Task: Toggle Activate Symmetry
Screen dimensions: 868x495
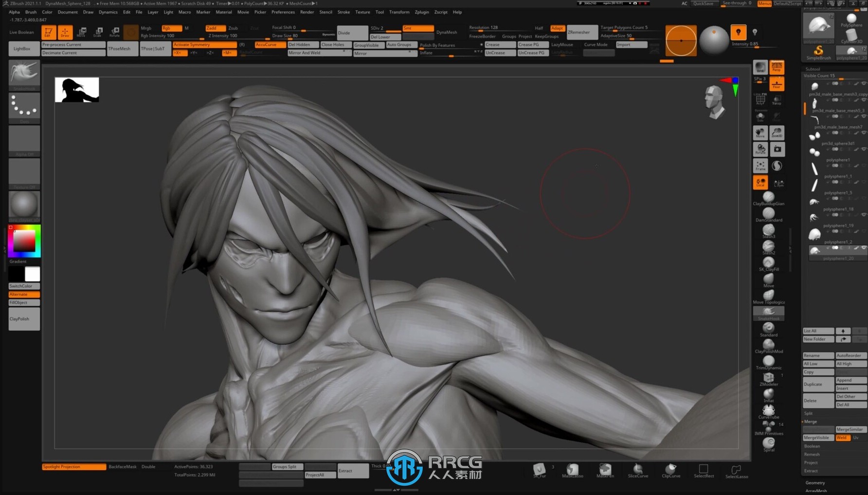Action: (x=204, y=45)
